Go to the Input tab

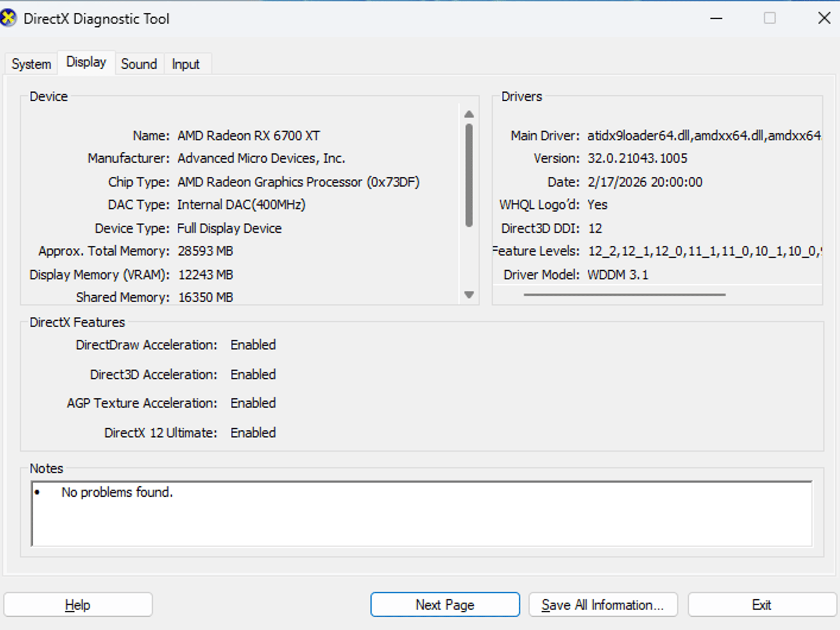pyautogui.click(x=186, y=64)
